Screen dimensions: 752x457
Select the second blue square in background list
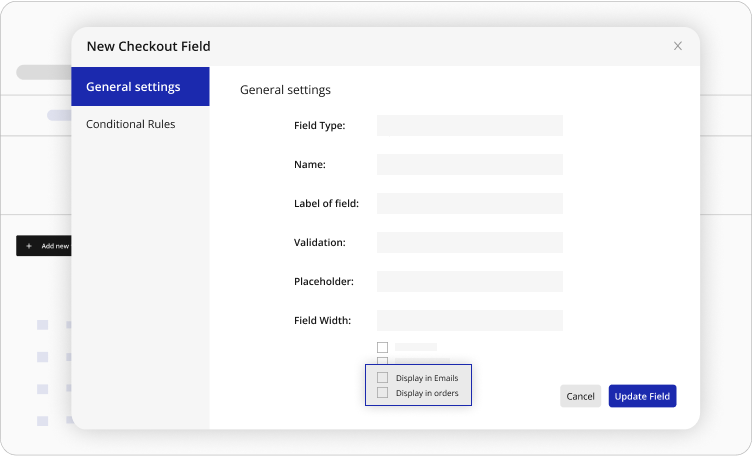pos(42,357)
